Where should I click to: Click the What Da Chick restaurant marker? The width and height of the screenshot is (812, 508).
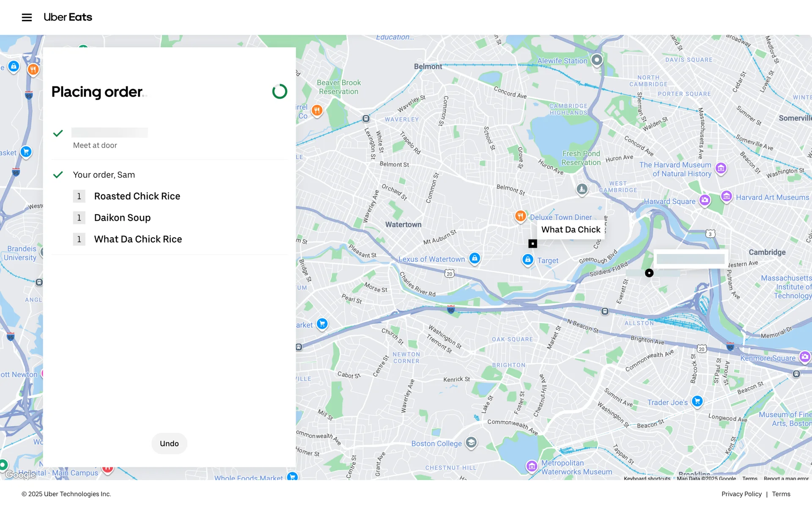pos(532,243)
